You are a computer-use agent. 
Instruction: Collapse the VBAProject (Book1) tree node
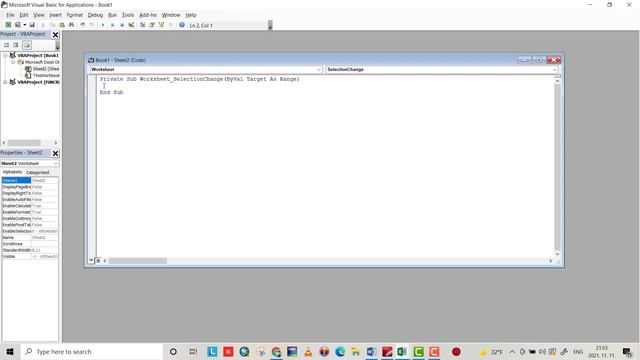pos(5,55)
